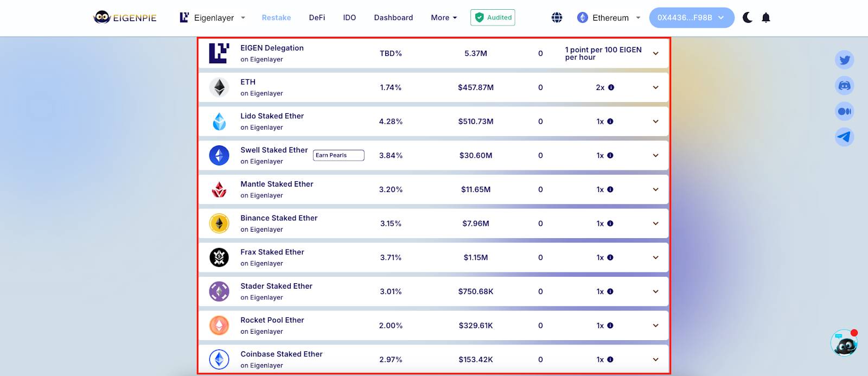
Task: Click the Eigenpie owl logo
Action: [125, 17]
